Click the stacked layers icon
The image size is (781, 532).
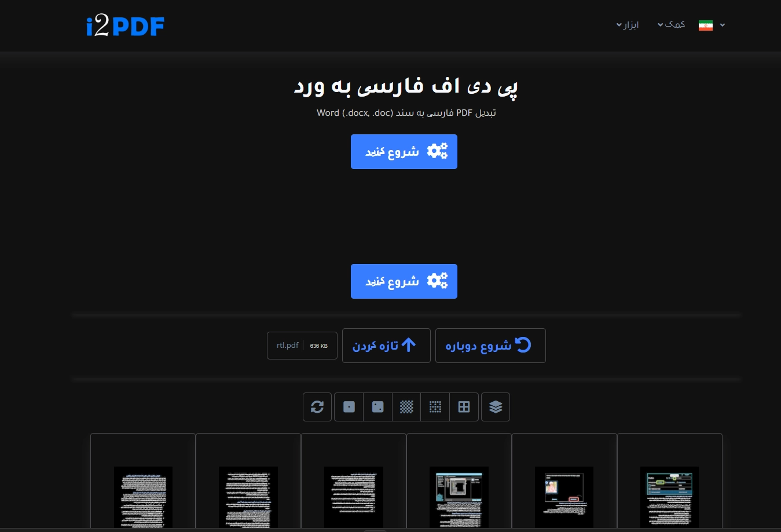(x=496, y=407)
